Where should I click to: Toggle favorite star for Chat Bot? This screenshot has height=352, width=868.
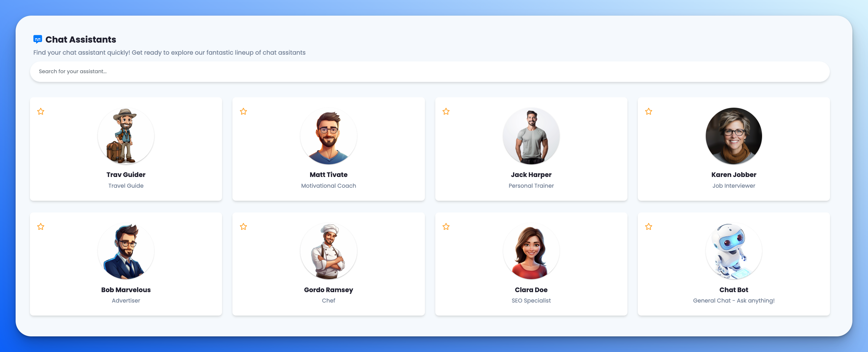click(649, 226)
